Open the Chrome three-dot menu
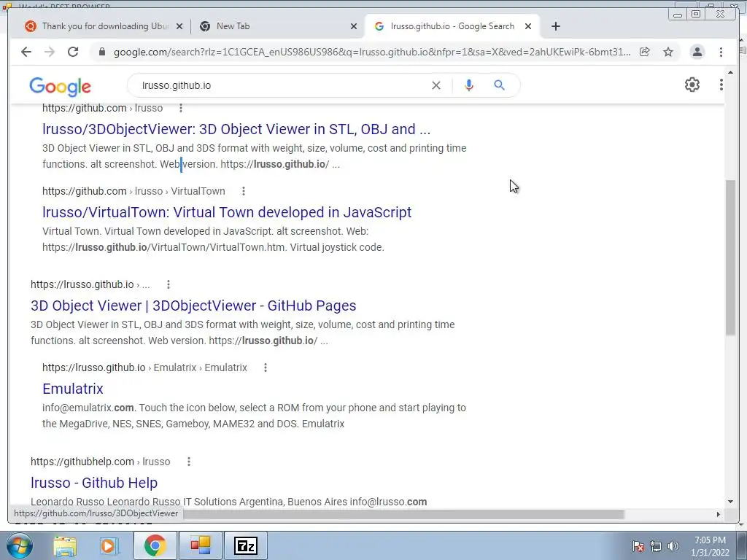The image size is (747, 560). click(x=721, y=52)
